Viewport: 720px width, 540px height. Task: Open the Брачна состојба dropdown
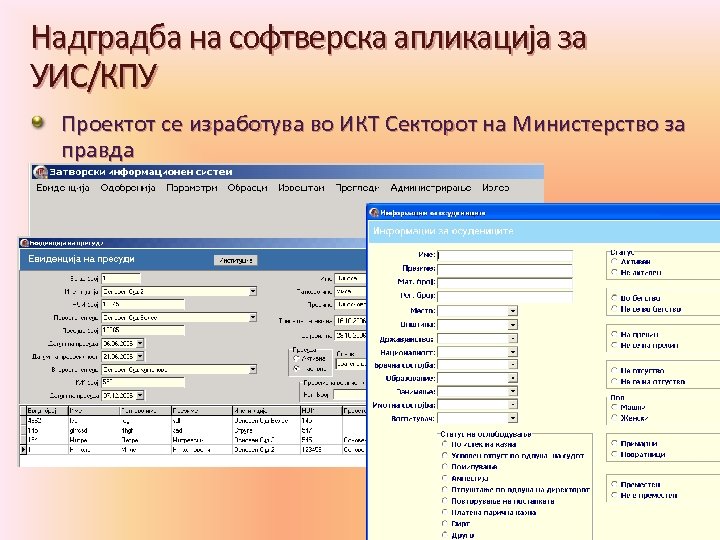512,365
